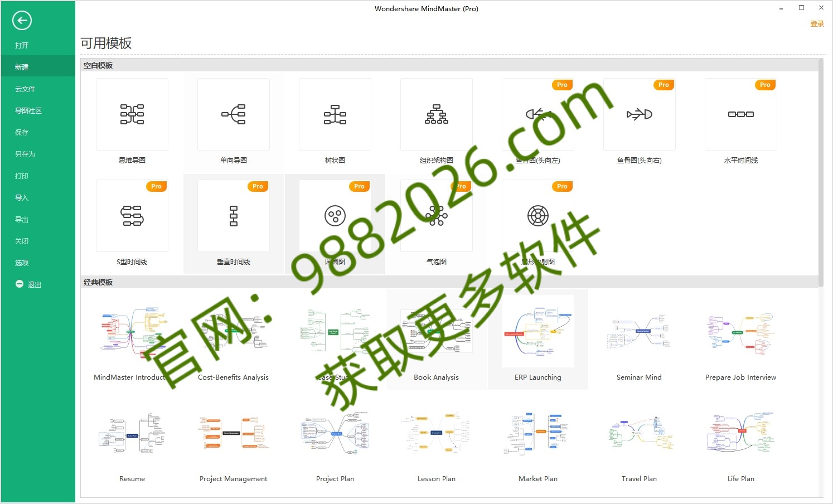Click the Pro badge on 水平时间线
This screenshot has width=833, height=504.
765,85
